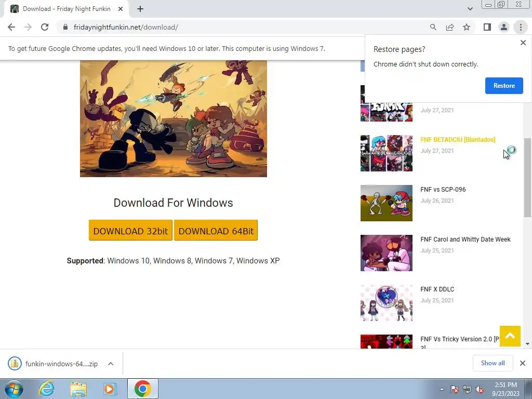Click the Download For Windows heading

pos(173,203)
